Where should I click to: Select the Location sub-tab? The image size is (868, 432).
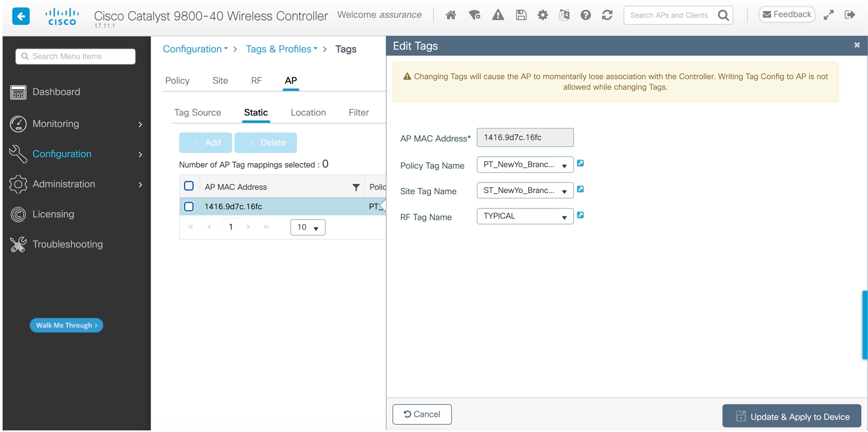tap(308, 113)
